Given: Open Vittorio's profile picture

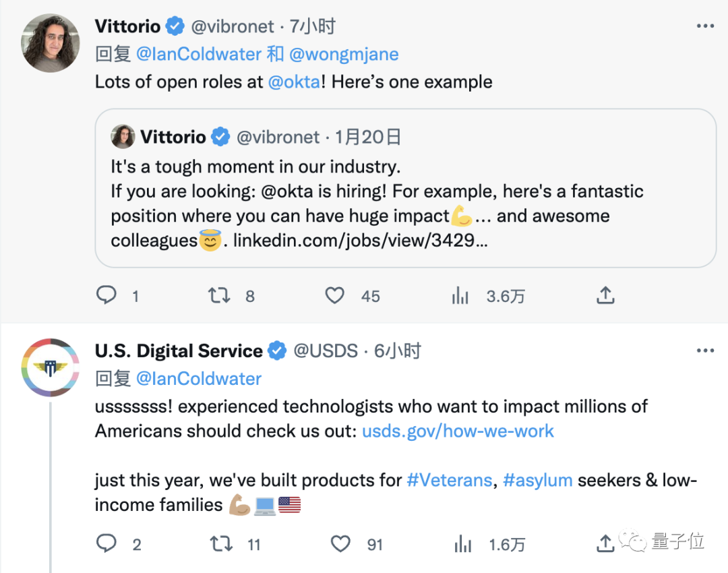Looking at the screenshot, I should point(51,42).
